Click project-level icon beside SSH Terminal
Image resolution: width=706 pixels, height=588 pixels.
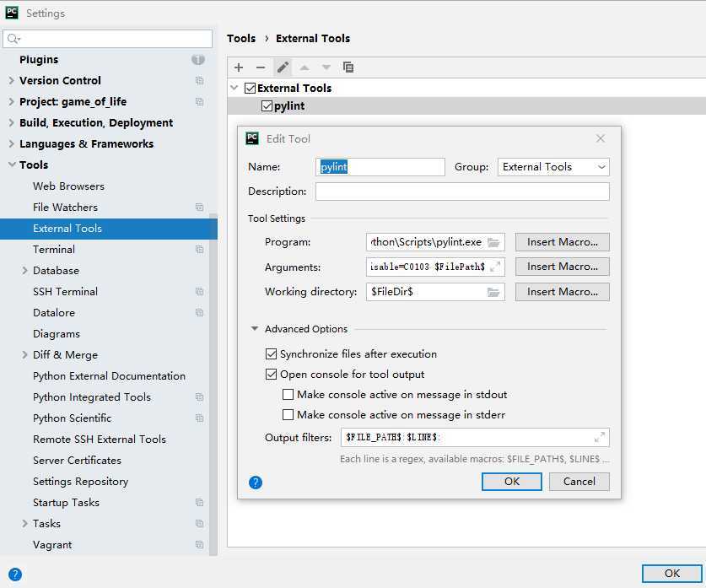point(199,292)
